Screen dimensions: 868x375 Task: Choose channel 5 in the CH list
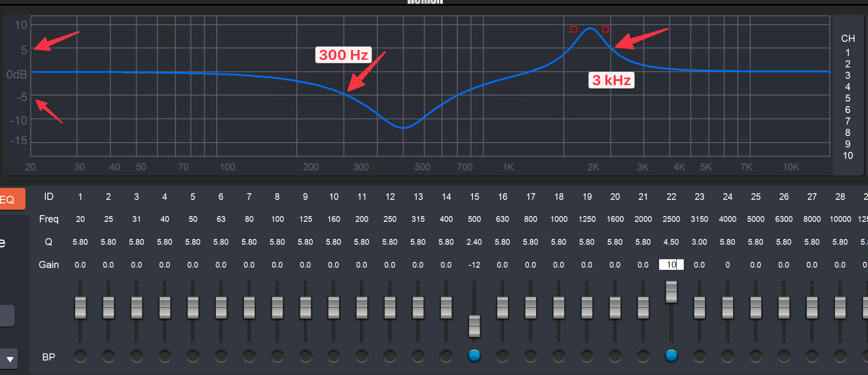point(847,99)
